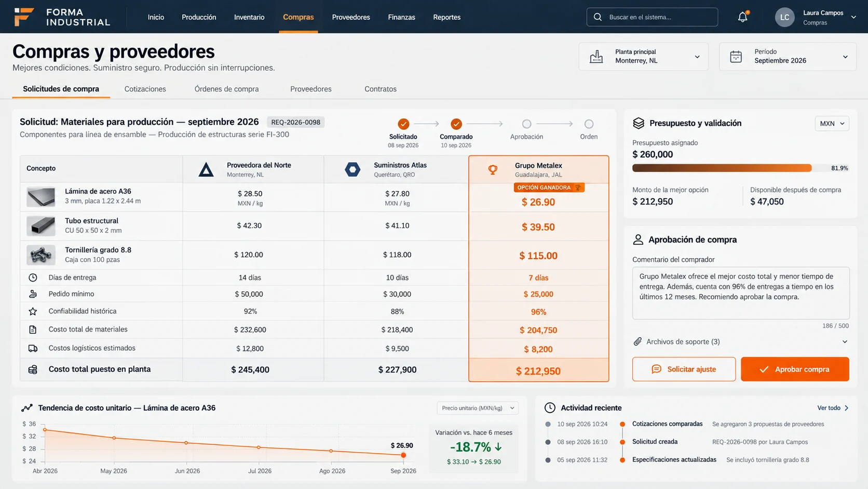Switch to the Cotizaciones tab
Viewport: 868px width, 489px height.
coord(145,89)
